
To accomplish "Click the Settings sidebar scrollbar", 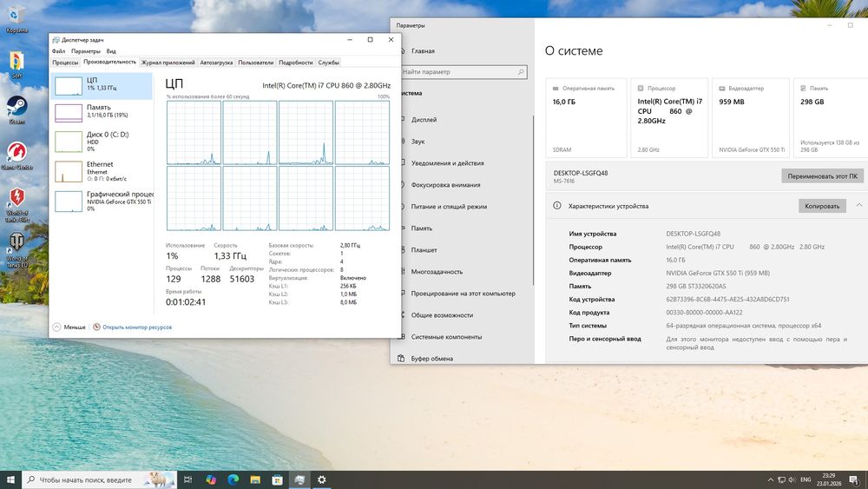I will point(533,201).
